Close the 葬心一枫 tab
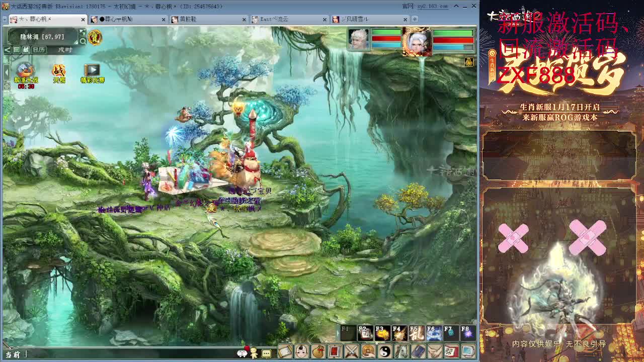Image resolution: width=644 pixels, height=362 pixels. [x=164, y=19]
